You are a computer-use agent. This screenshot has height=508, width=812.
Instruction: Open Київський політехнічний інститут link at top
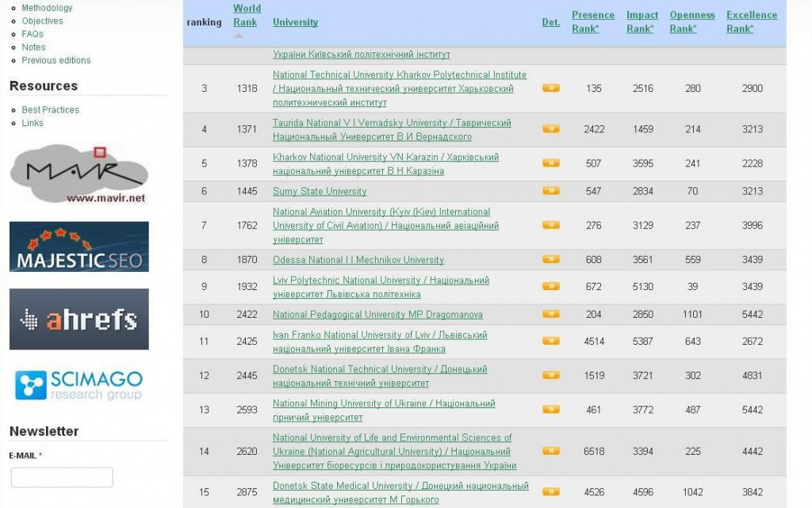click(x=361, y=54)
